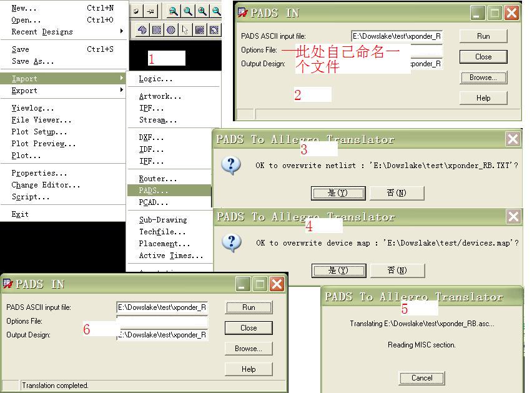Select Artwork... in Import submenu
The width and height of the screenshot is (532, 393).
pyautogui.click(x=174, y=96)
